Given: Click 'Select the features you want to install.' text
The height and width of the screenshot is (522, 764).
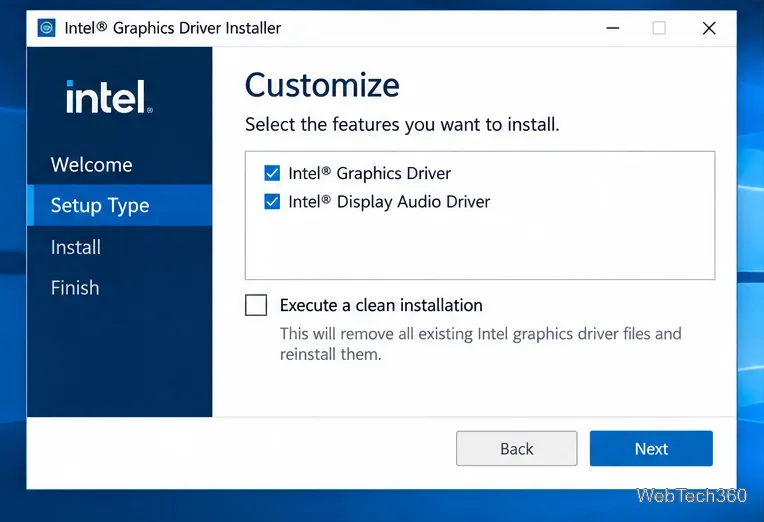Looking at the screenshot, I should pos(402,124).
